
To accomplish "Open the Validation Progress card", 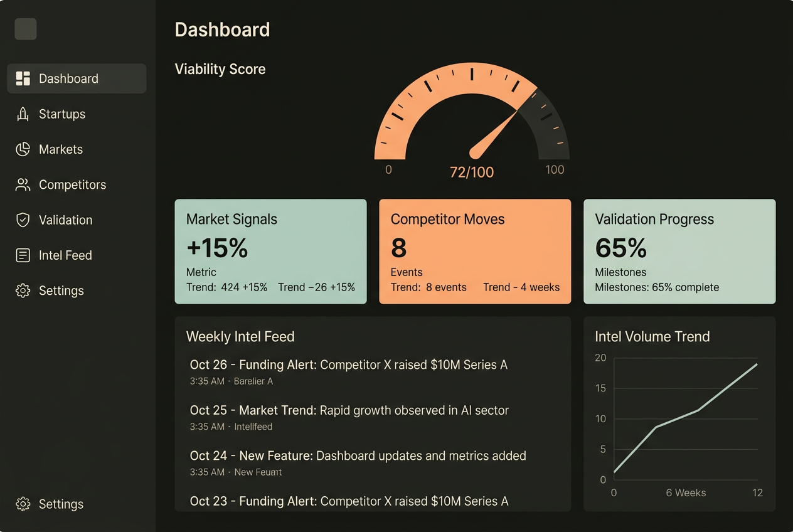I will point(679,252).
